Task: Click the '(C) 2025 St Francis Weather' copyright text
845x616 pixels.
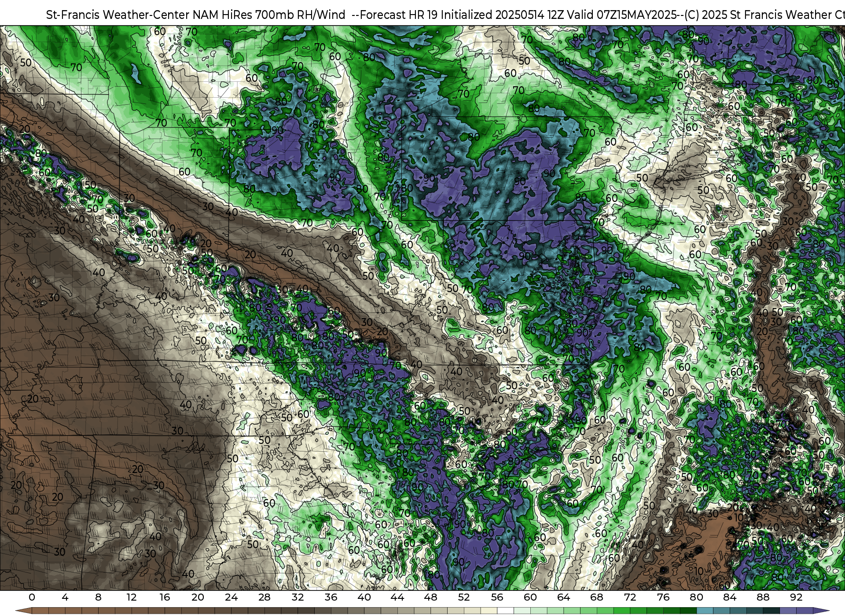Action: 757,15
